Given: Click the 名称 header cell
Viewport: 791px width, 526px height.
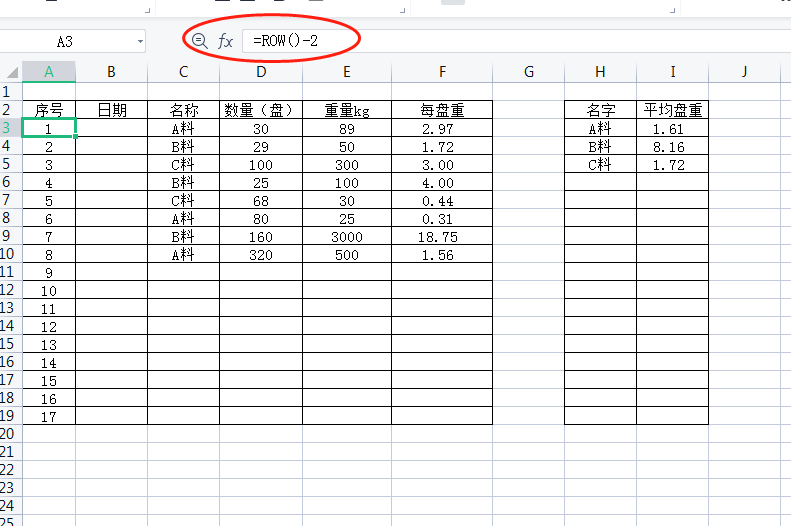Looking at the screenshot, I should pyautogui.click(x=184, y=110).
